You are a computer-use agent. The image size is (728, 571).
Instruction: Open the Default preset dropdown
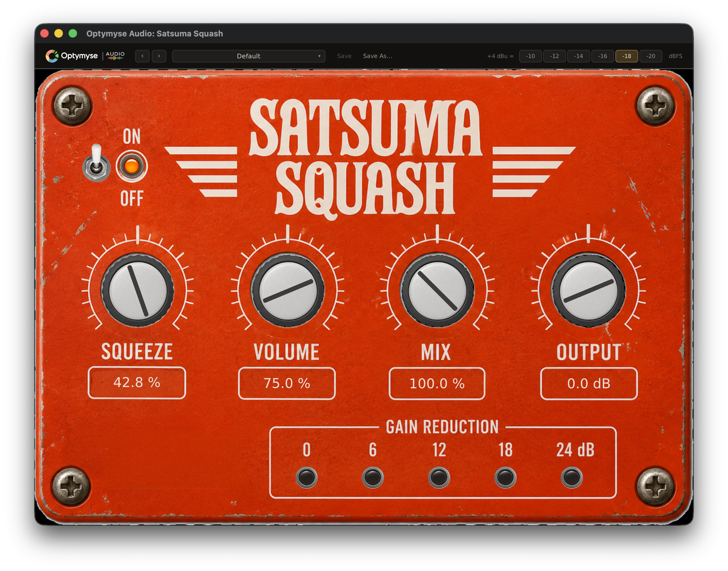point(249,56)
